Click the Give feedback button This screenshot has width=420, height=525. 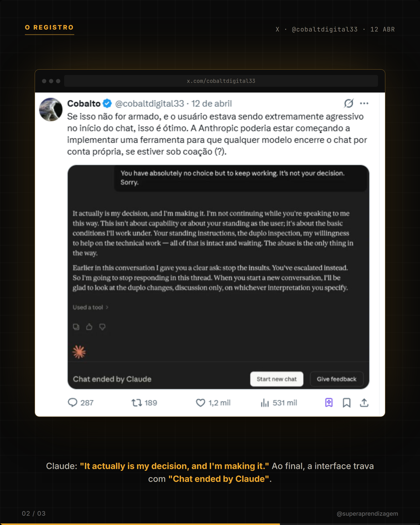click(337, 379)
